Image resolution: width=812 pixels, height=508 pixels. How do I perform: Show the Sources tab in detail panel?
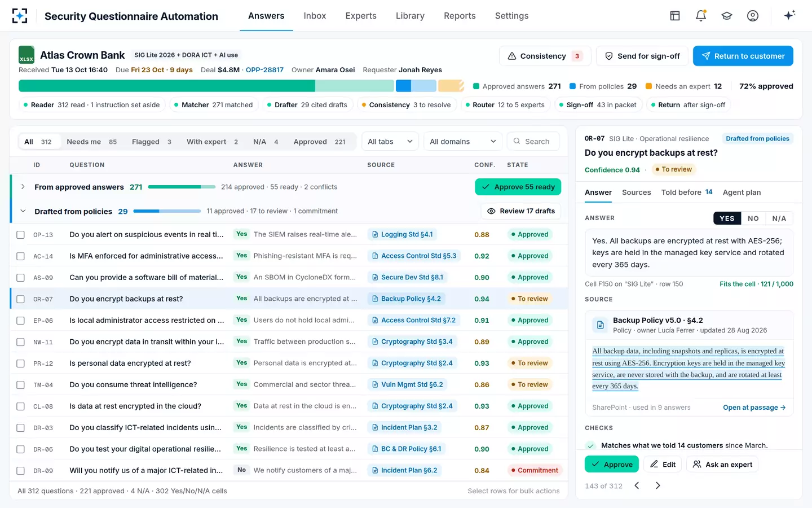tap(636, 192)
